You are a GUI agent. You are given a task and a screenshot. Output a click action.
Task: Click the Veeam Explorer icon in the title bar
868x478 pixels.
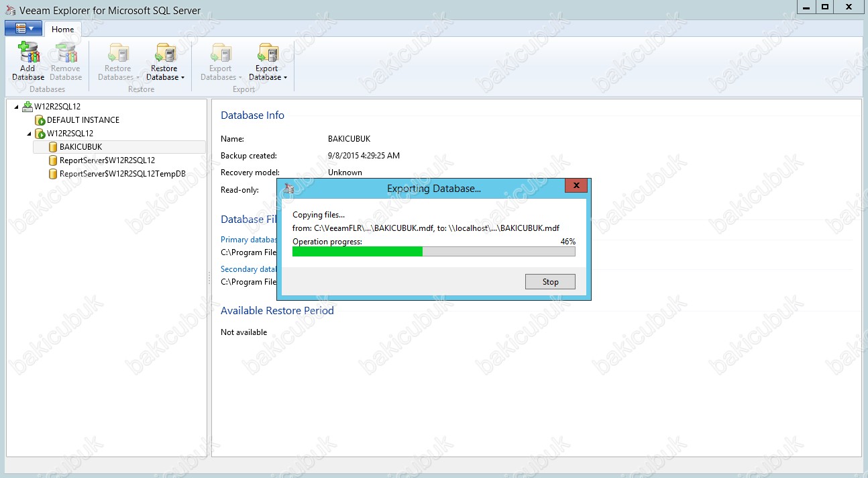pyautogui.click(x=11, y=10)
